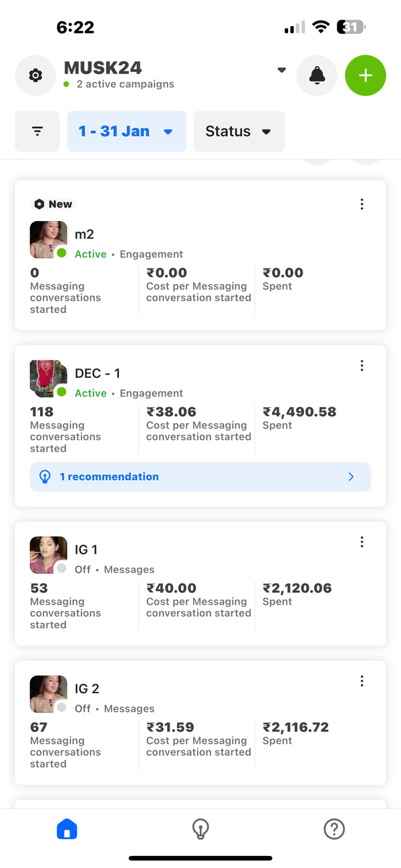Image resolution: width=401 pixels, height=868 pixels.
Task: Open account settings gear icon
Action: click(x=35, y=75)
